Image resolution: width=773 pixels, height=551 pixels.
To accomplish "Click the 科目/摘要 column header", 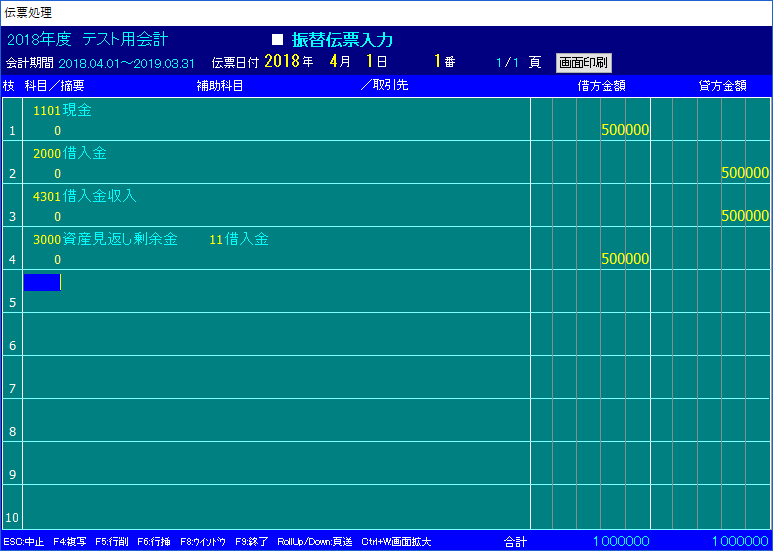I will 54,86.
